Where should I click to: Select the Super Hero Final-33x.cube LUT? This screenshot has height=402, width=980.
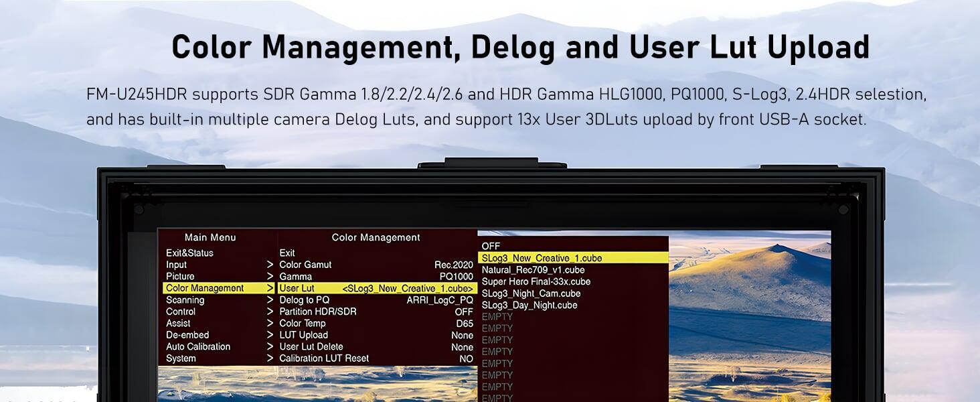click(536, 281)
